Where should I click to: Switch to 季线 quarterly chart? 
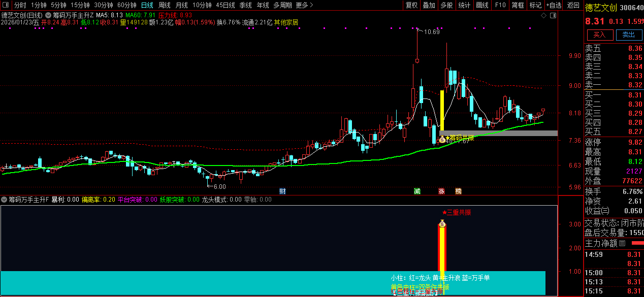[x=246, y=5]
